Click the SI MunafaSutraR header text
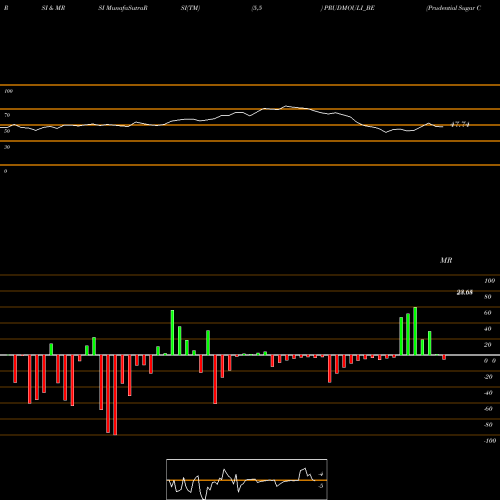The width and height of the screenshot is (500, 500). 123,8
